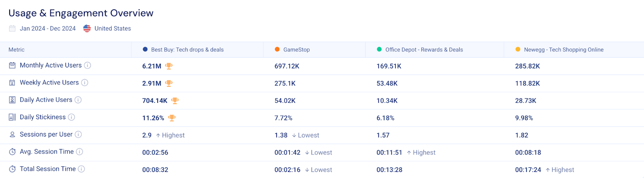Click the Lowest tag beside 00:01:42
Image resolution: width=644 pixels, height=178 pixels.
(x=318, y=153)
